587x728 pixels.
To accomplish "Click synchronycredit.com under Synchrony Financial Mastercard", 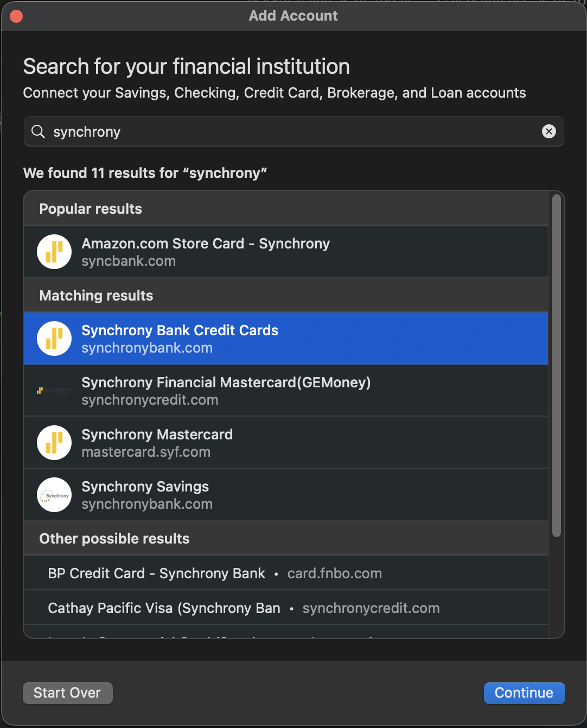I will 150,400.
